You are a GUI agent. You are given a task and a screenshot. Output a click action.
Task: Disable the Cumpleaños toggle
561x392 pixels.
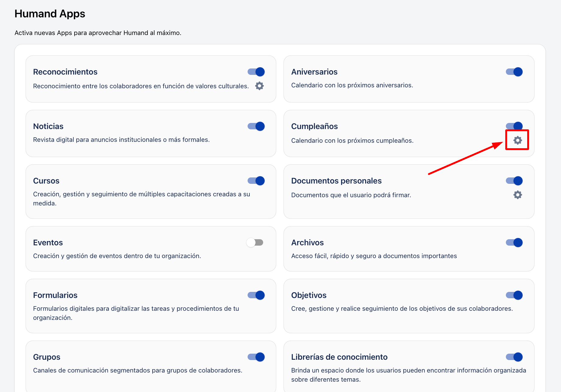tap(514, 126)
